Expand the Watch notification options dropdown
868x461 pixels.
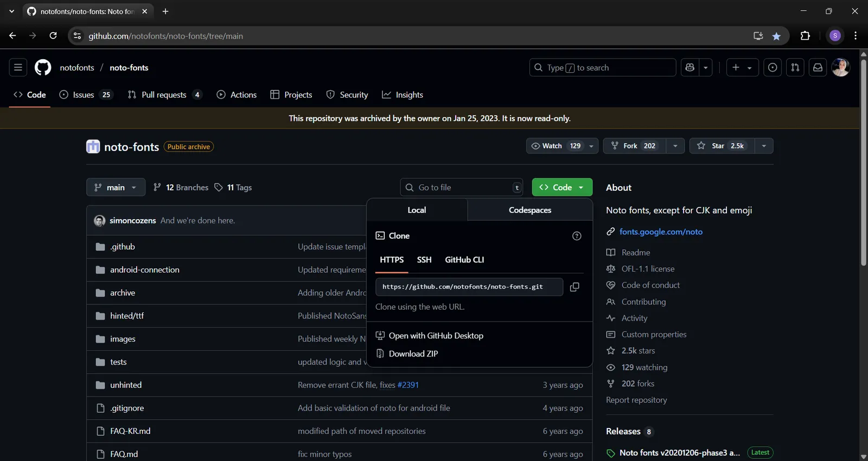[591, 146]
